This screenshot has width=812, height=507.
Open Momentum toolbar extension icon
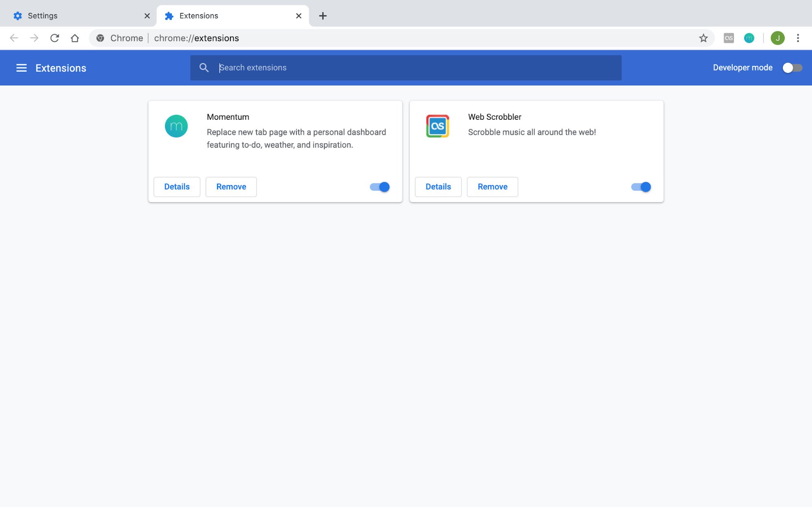[749, 38]
